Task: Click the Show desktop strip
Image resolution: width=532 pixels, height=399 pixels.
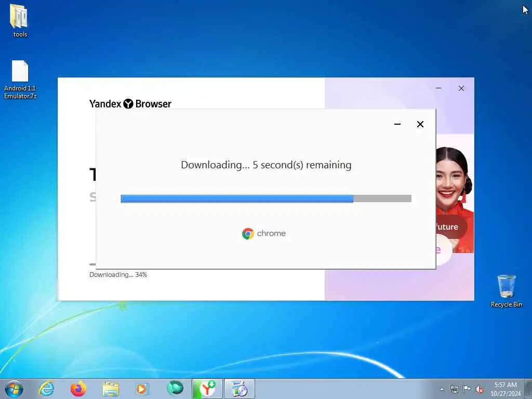Action: [528, 389]
